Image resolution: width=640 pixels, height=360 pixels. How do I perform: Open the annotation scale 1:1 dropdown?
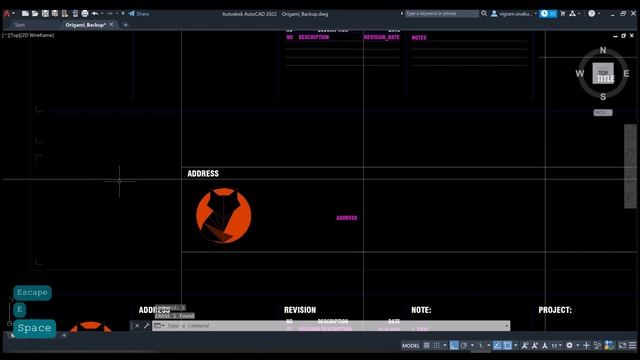(x=557, y=346)
